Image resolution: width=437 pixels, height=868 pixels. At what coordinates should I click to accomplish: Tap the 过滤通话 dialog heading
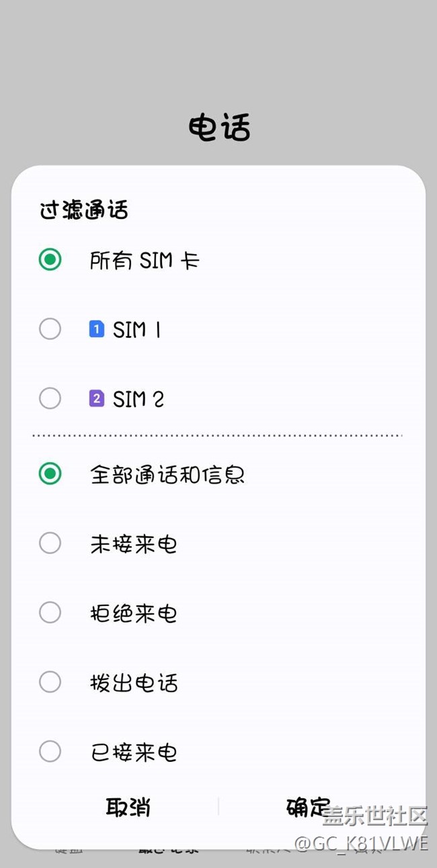pos(84,210)
